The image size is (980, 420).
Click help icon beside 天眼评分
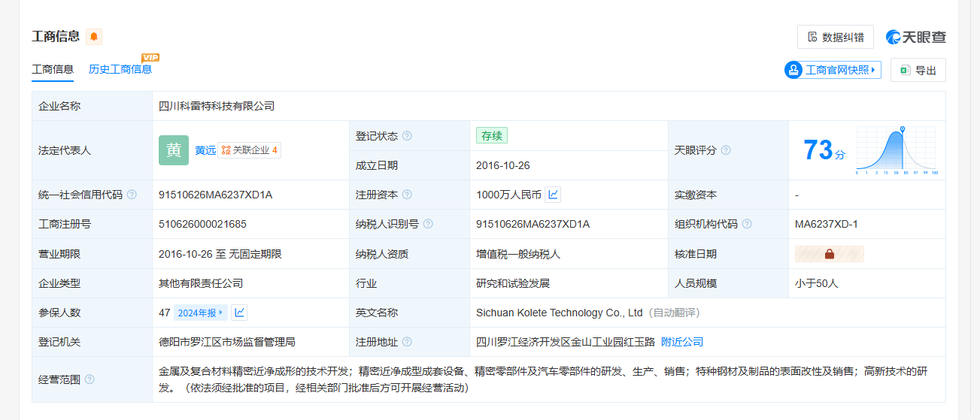tap(726, 150)
